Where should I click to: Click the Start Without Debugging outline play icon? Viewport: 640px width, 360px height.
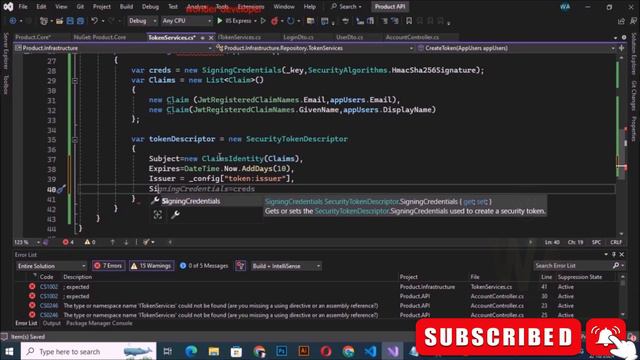(x=263, y=20)
